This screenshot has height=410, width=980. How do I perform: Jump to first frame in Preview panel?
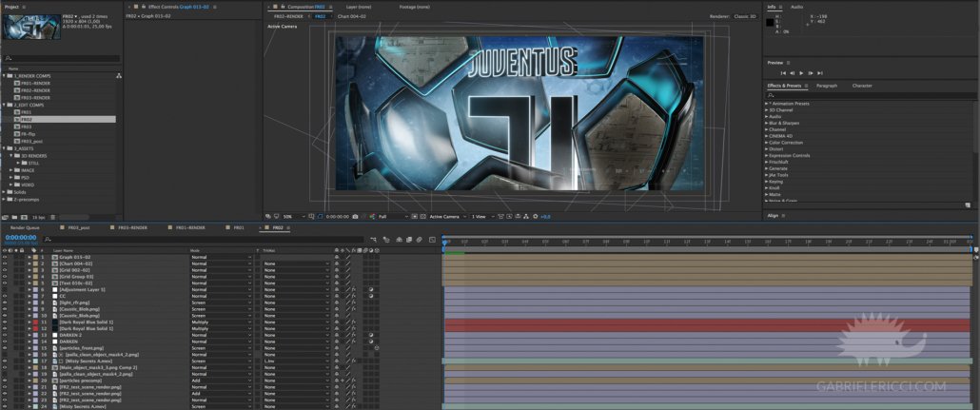tap(783, 73)
